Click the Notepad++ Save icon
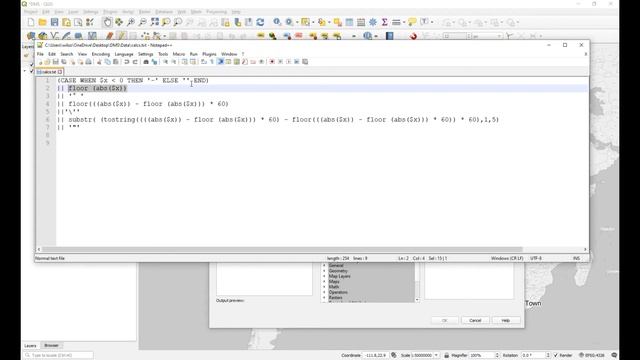This screenshot has width=640, height=360. click(56, 62)
